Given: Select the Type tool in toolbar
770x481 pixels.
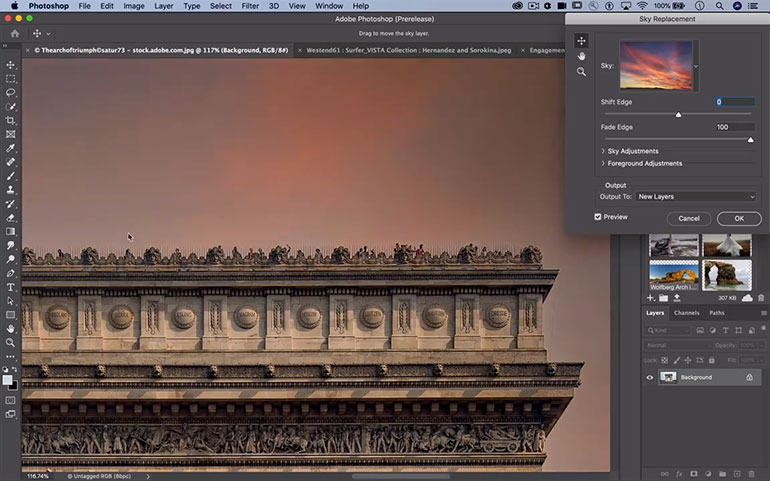Looking at the screenshot, I should point(11,287).
